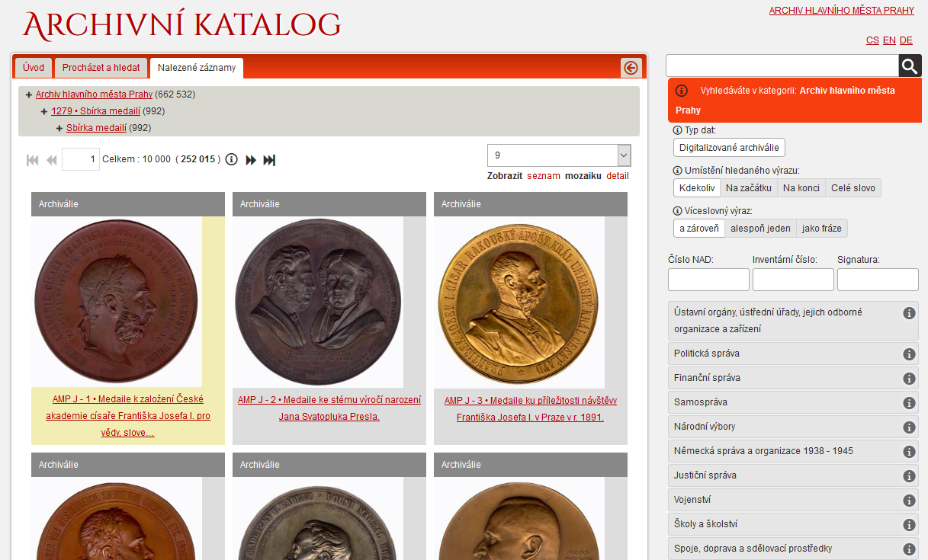
Task: Expand Politická správa category
Action: coord(793,354)
